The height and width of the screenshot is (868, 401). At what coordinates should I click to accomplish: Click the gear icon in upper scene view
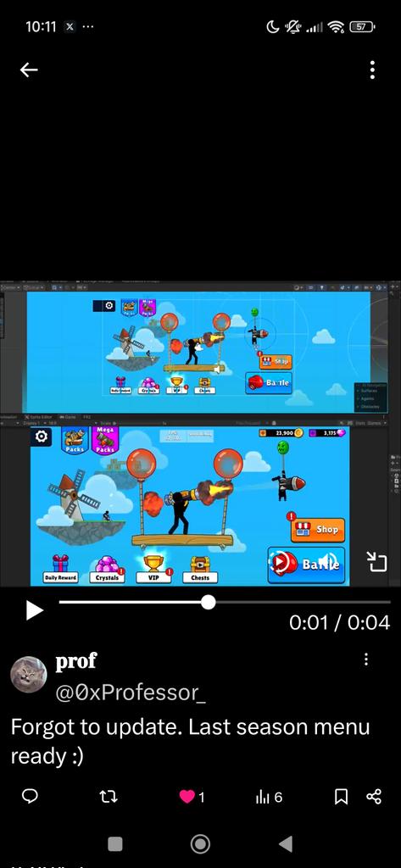109,305
